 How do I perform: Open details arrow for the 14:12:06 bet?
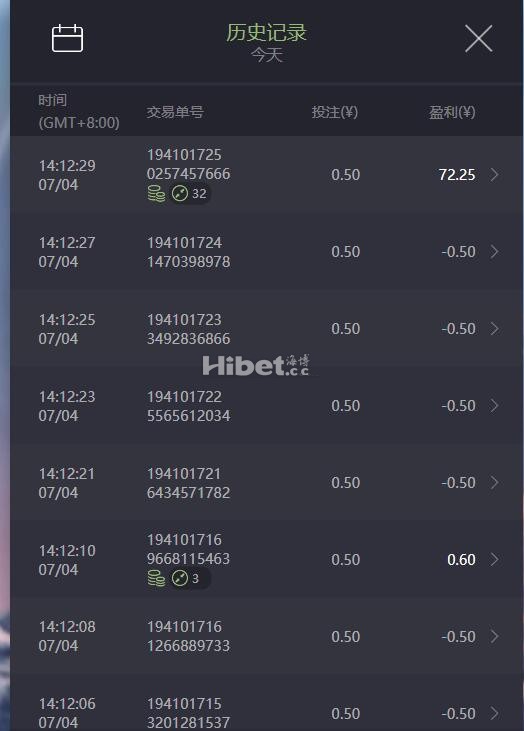tap(494, 713)
